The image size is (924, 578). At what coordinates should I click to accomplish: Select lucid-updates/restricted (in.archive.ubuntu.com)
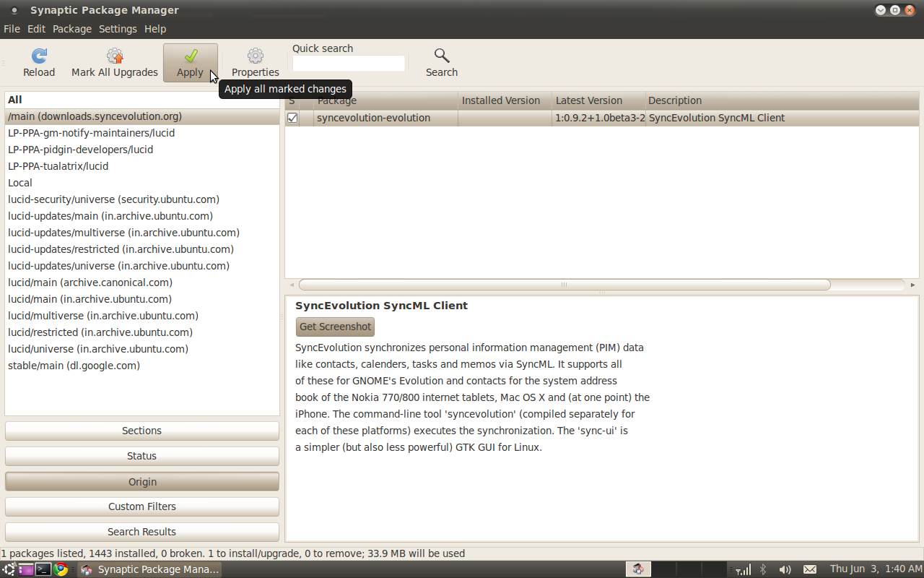[142, 249]
